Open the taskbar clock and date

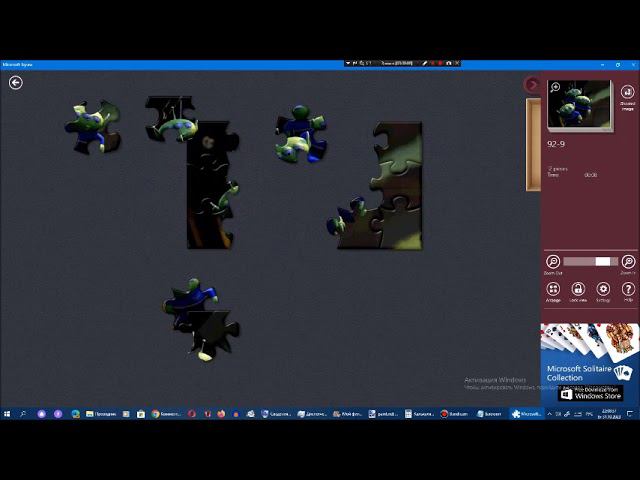(x=609, y=414)
